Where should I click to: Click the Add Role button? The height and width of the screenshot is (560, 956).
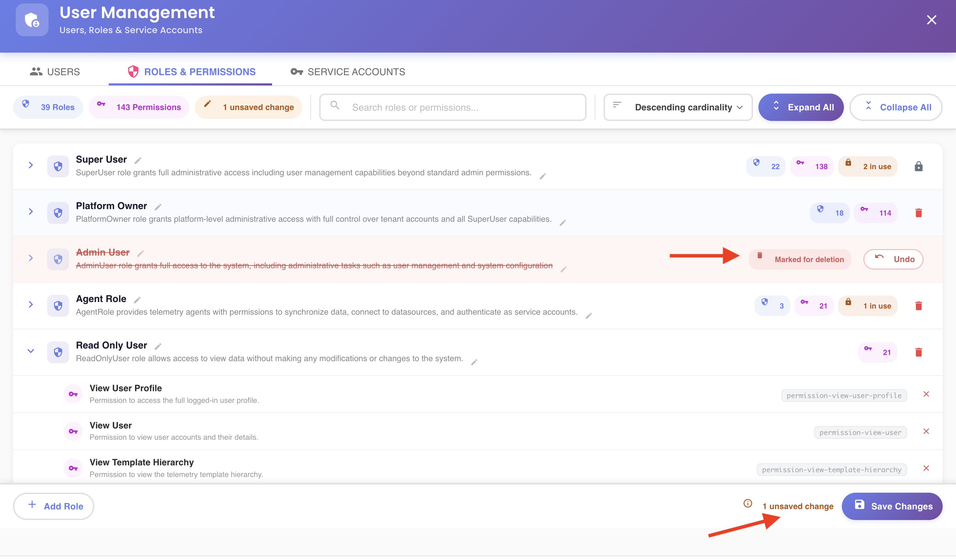point(53,506)
